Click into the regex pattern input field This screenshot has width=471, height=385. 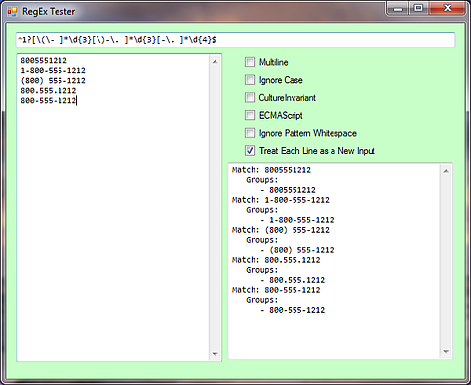point(235,40)
